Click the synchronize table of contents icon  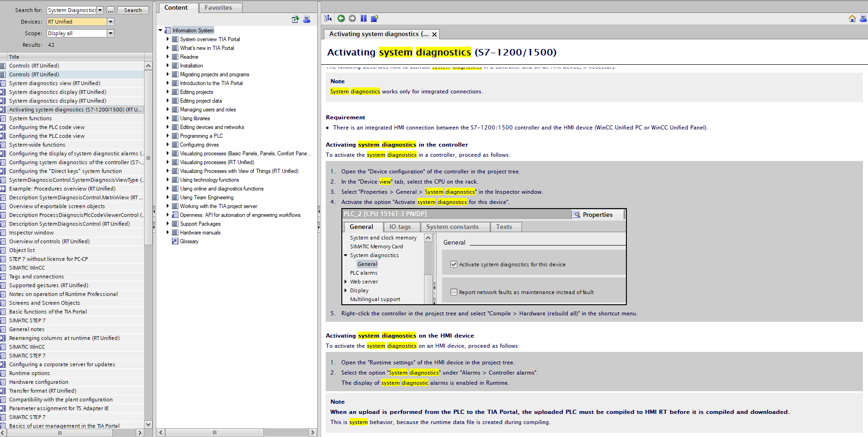click(295, 19)
